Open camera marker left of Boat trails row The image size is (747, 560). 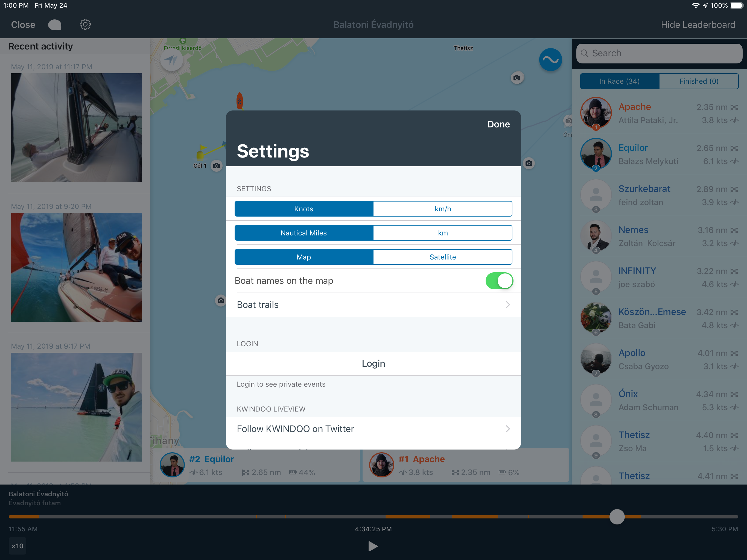(x=221, y=300)
